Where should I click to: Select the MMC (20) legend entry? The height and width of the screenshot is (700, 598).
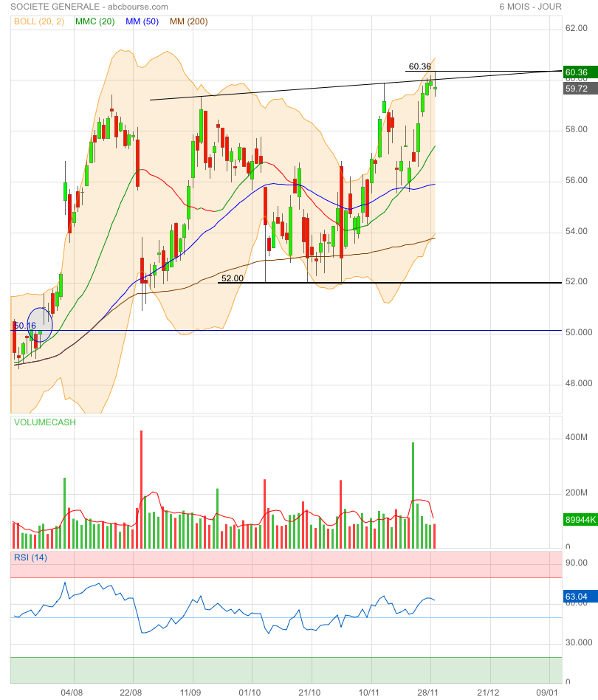(x=94, y=21)
